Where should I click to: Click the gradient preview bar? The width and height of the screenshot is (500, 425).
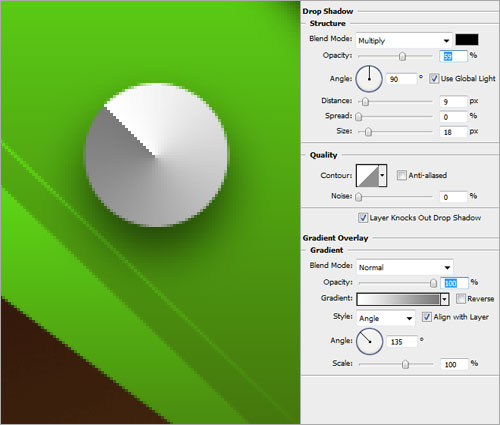click(398, 299)
